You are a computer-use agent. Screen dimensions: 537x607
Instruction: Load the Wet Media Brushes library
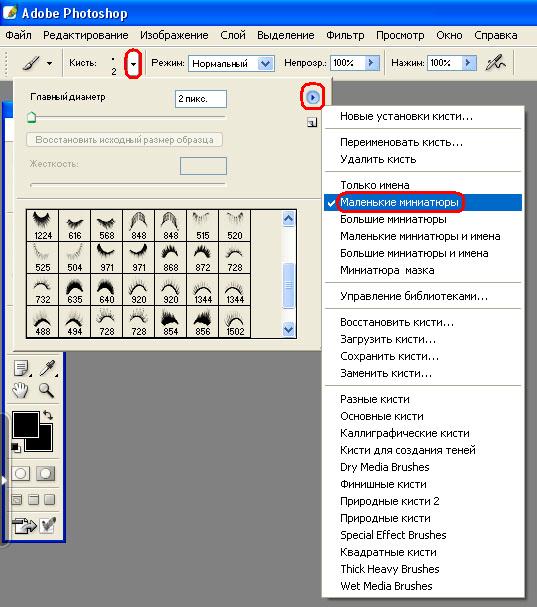pyautogui.click(x=423, y=586)
